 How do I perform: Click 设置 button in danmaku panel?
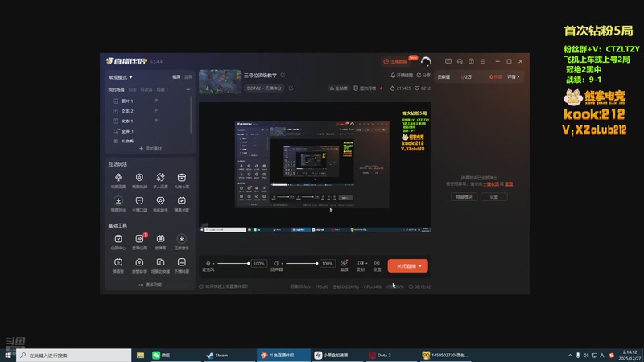(494, 197)
